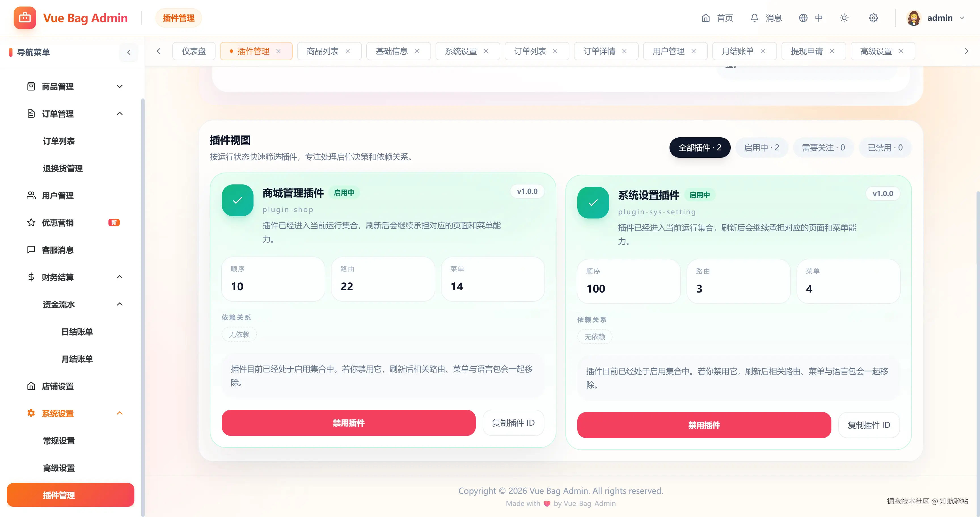Click the 订单管理 document icon

[31, 114]
